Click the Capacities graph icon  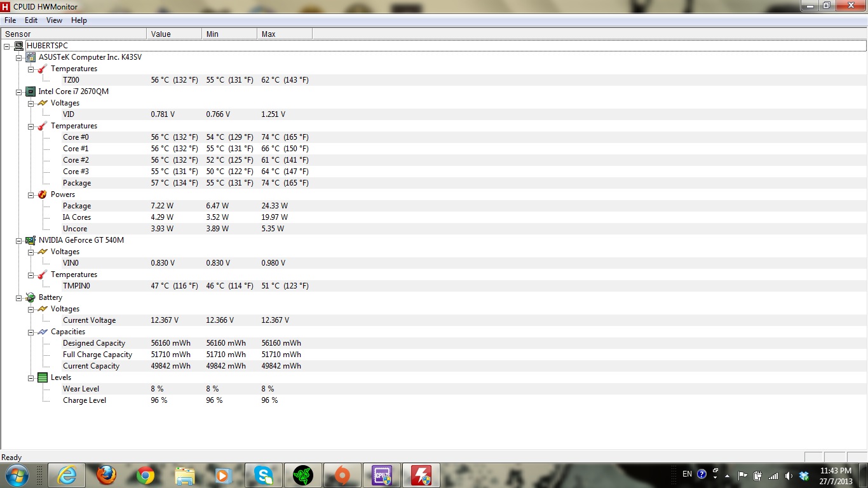[x=43, y=332]
